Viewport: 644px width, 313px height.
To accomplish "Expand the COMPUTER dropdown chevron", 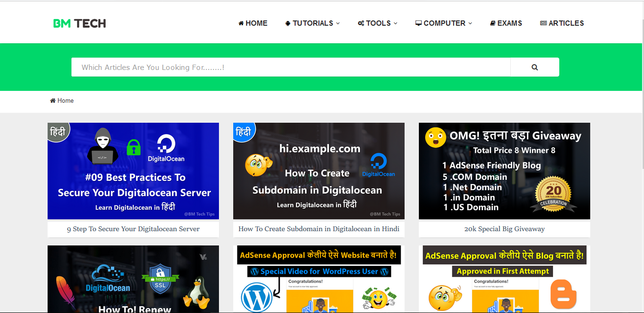I will pos(470,23).
